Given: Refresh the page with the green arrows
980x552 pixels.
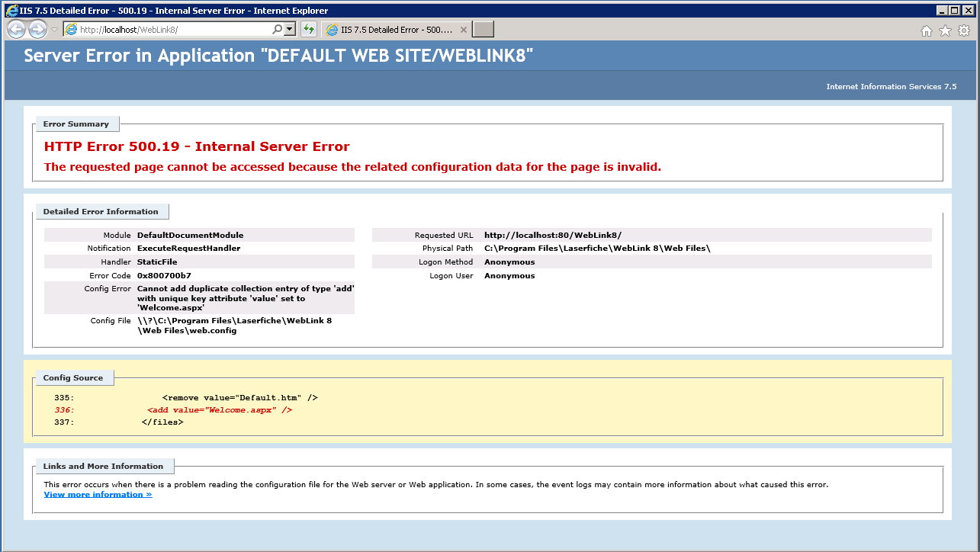Looking at the screenshot, I should [309, 30].
